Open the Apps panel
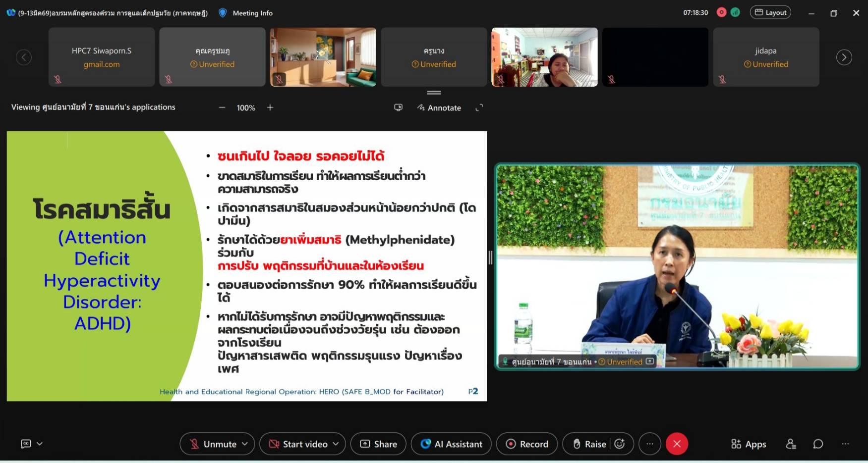 [749, 444]
